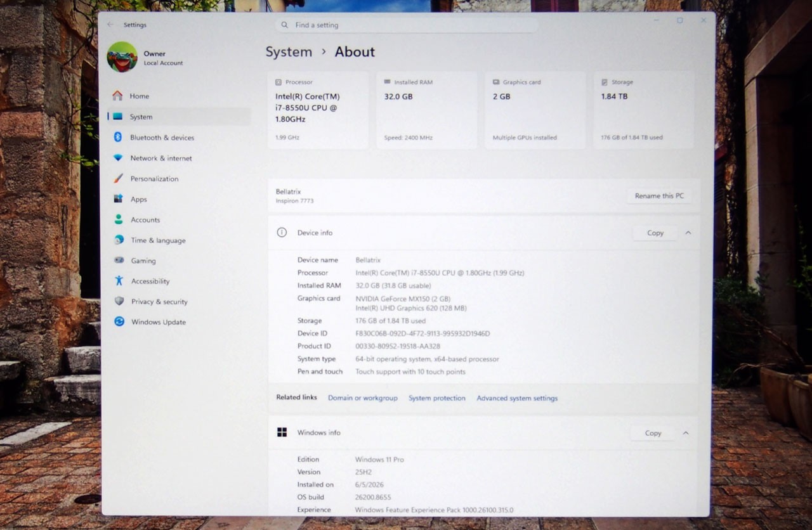Collapse the Device info section chevron
Image resolution: width=812 pixels, height=530 pixels.
point(688,233)
